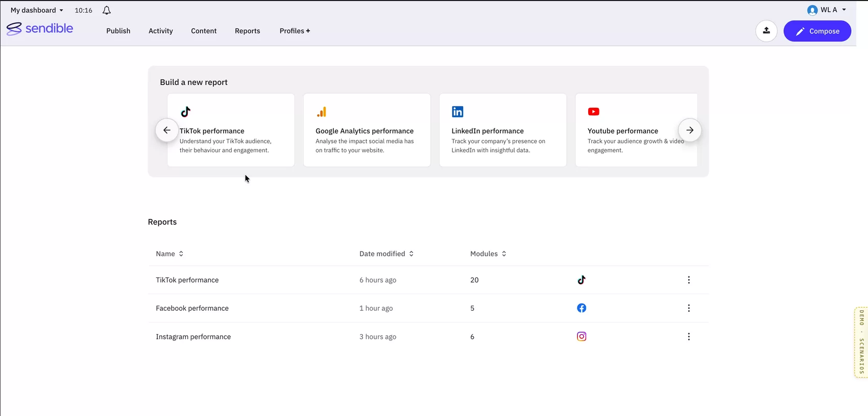Open the Demo Scenarios side tab
Image resolution: width=868 pixels, height=416 pixels.
861,342
